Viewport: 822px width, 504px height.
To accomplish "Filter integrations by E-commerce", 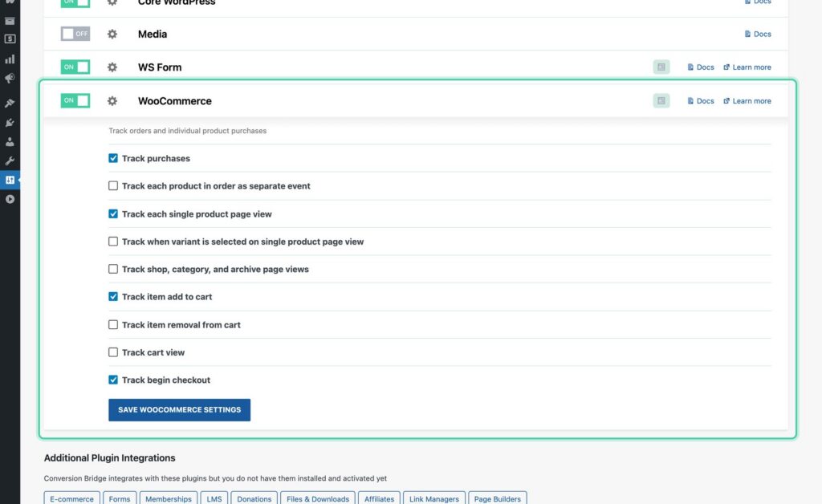I will click(71, 498).
